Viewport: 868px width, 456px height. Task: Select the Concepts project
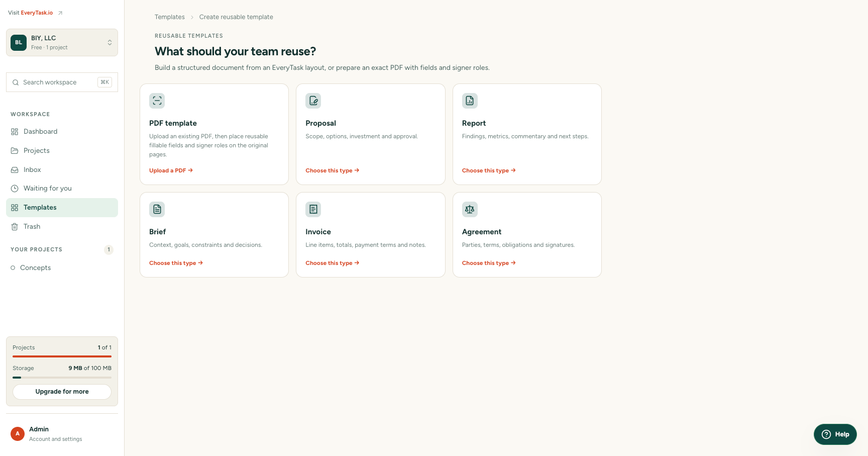pos(62,268)
